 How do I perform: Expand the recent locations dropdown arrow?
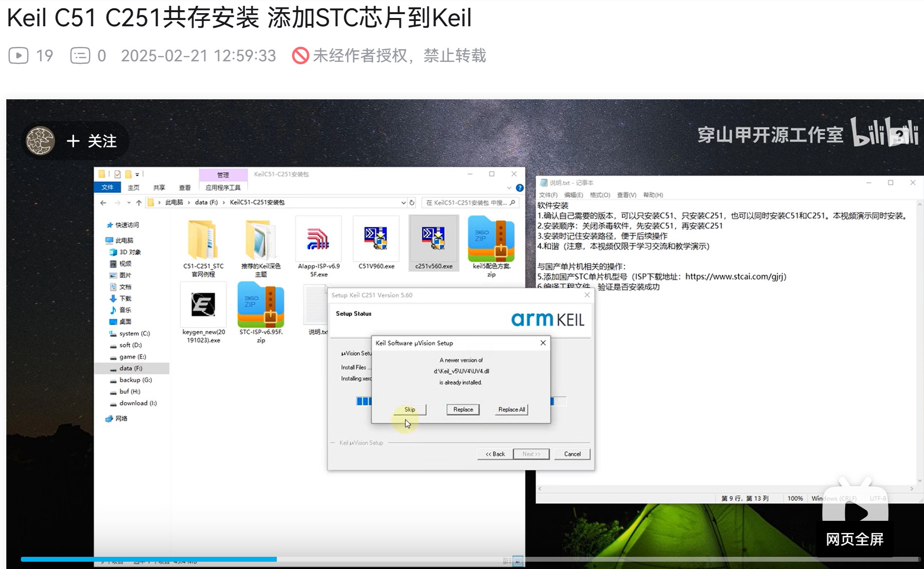click(x=128, y=202)
